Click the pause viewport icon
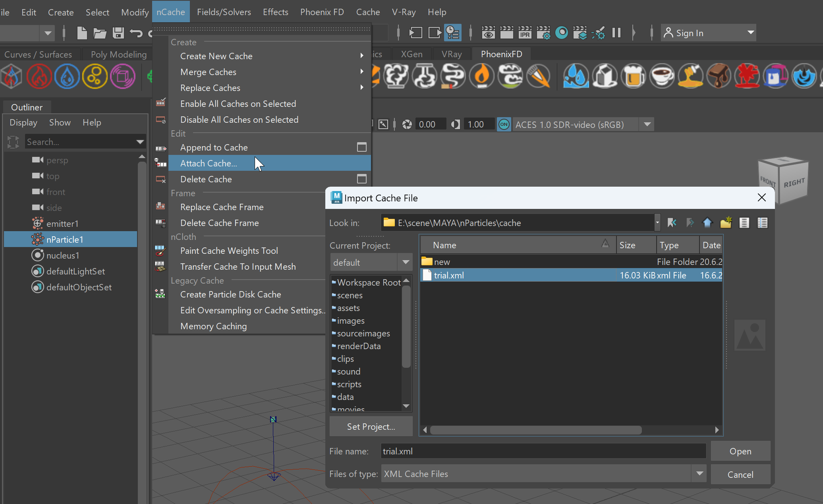 pyautogui.click(x=616, y=33)
